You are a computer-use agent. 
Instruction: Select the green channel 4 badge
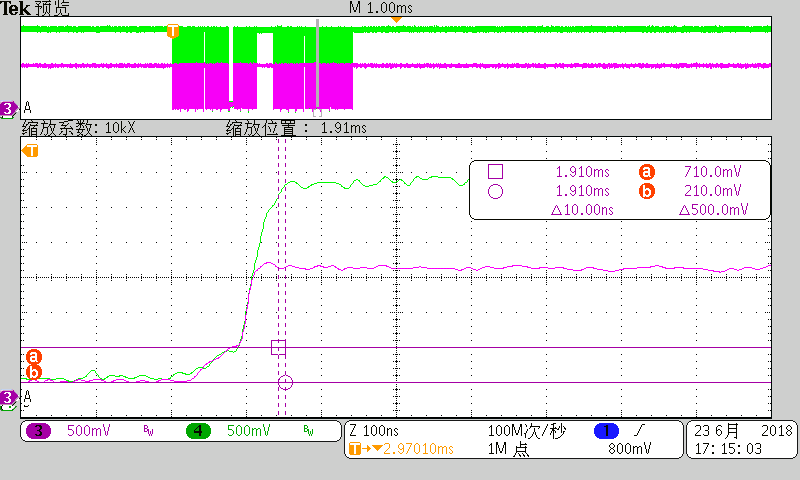tap(198, 431)
